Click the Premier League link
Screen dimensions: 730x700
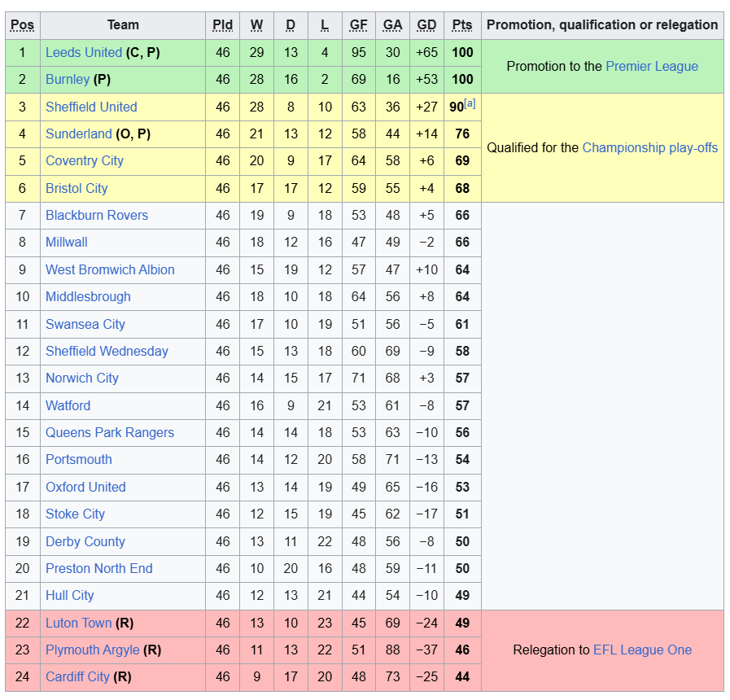[652, 67]
